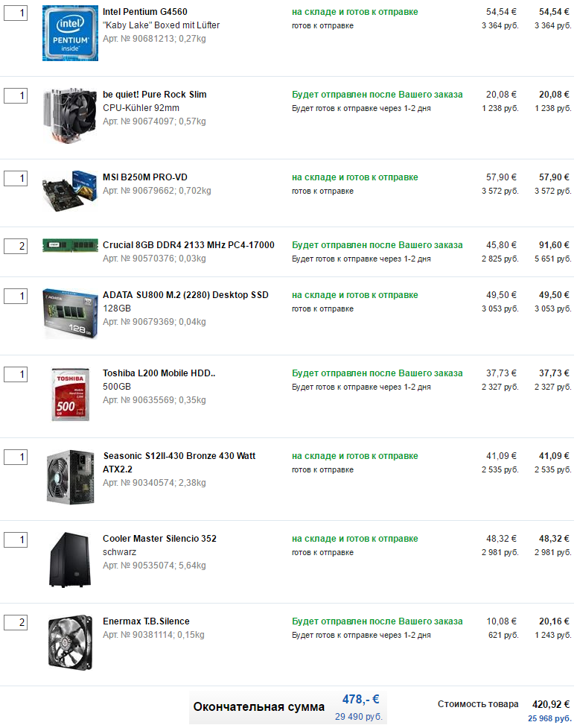
Task: View the MSI B250M PRO-VD motherboard thumbnail
Action: click(x=70, y=191)
